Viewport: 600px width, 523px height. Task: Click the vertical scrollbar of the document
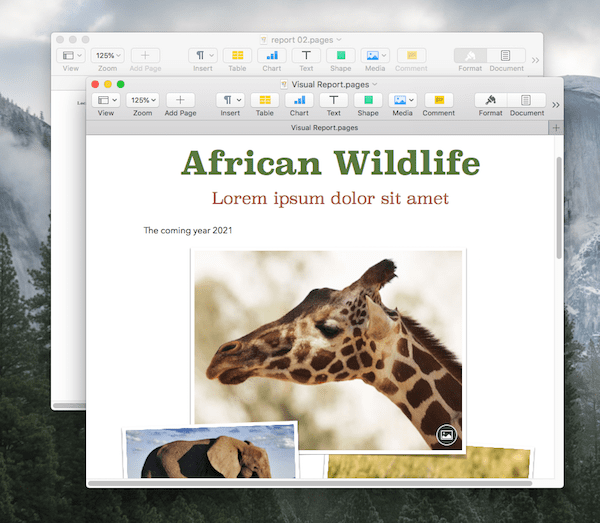tap(559, 210)
